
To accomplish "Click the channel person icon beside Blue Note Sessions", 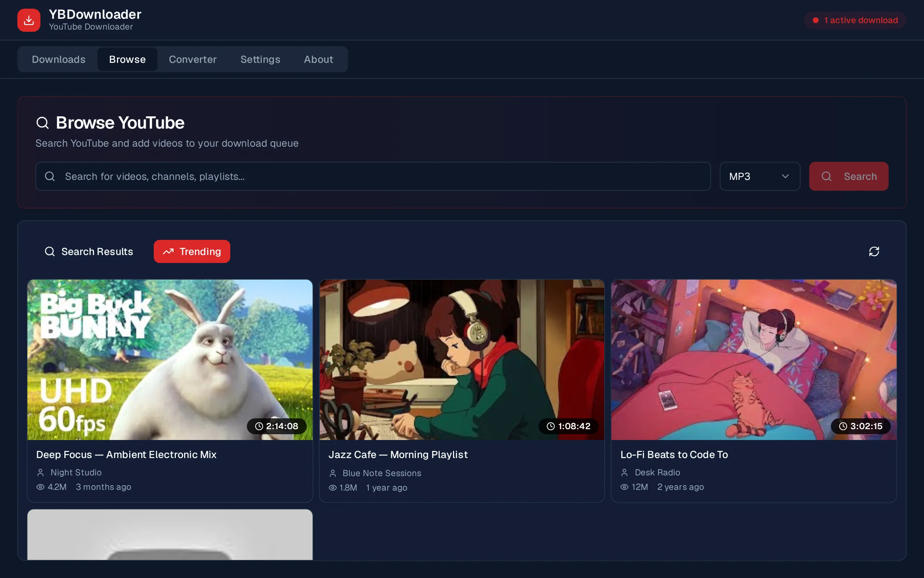I will (332, 473).
